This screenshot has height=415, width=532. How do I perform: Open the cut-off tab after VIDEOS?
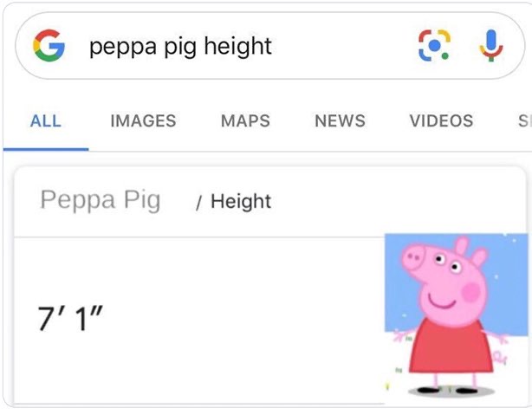click(524, 120)
